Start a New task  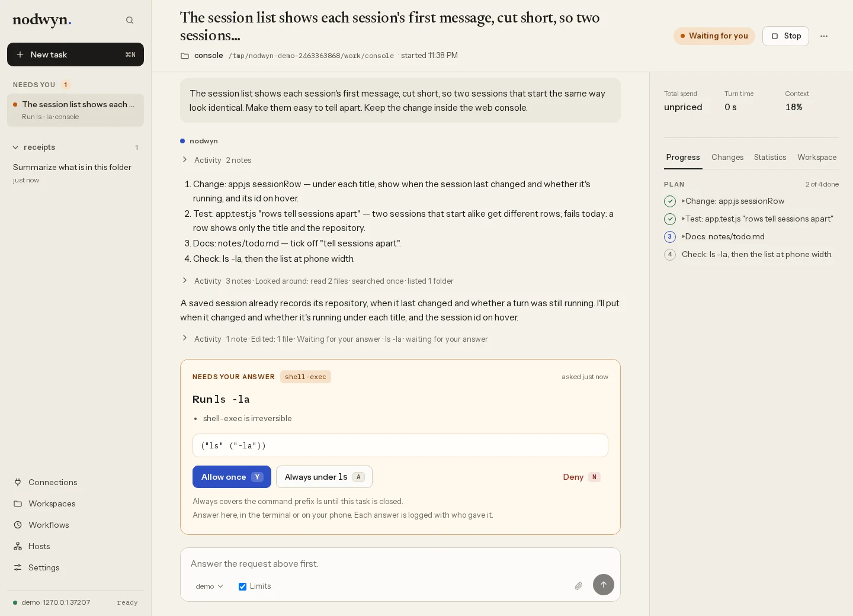click(75, 54)
